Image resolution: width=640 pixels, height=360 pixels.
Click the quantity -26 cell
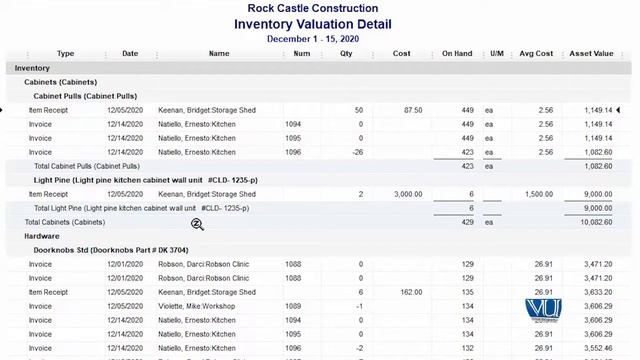pyautogui.click(x=358, y=152)
